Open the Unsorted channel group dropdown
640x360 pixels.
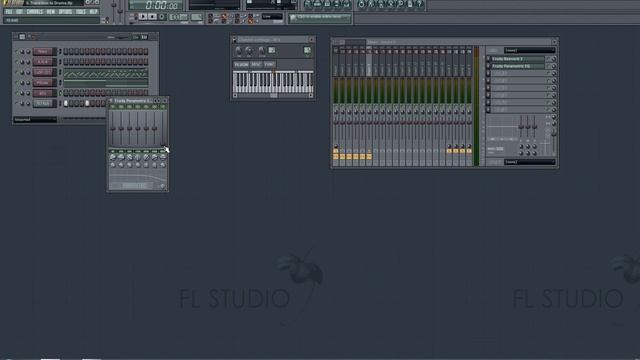click(35, 120)
